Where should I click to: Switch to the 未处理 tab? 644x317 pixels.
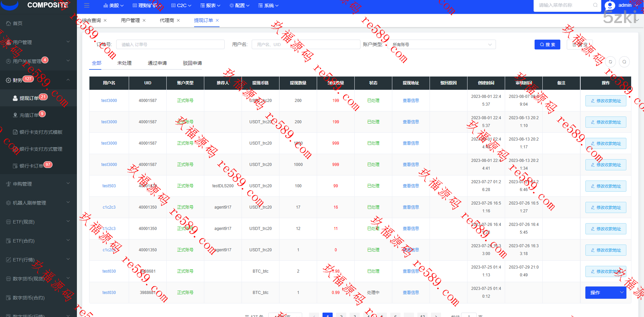click(x=124, y=63)
